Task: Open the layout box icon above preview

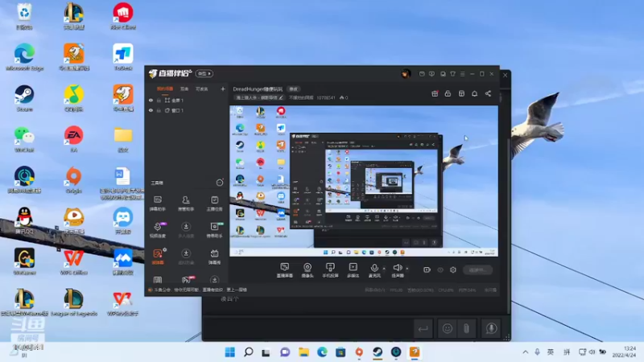Action: [461, 93]
